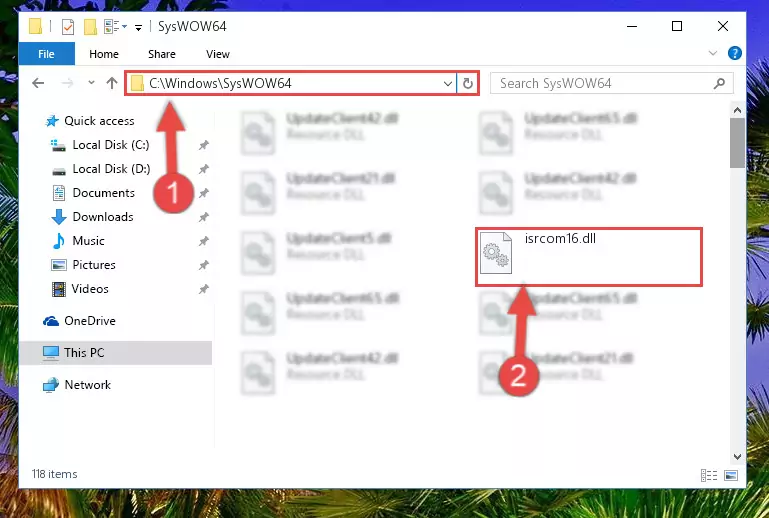Open Documents in the sidebar
Image resolution: width=769 pixels, height=518 pixels.
103,193
